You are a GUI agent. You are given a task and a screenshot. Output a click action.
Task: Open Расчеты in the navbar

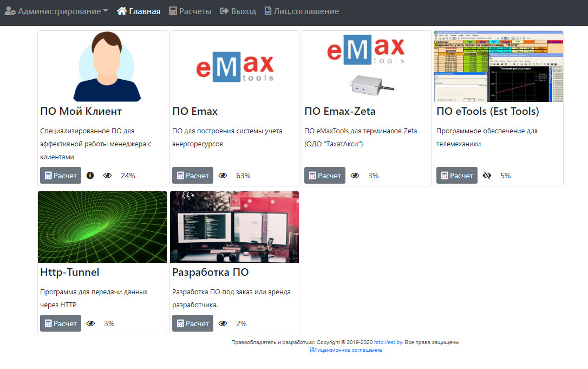point(190,11)
